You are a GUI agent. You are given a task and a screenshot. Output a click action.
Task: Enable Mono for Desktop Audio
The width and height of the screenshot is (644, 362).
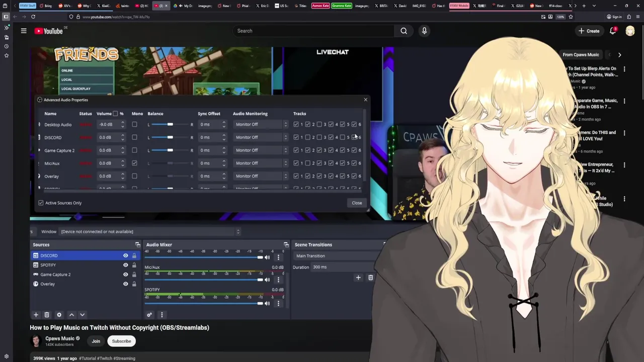134,124
